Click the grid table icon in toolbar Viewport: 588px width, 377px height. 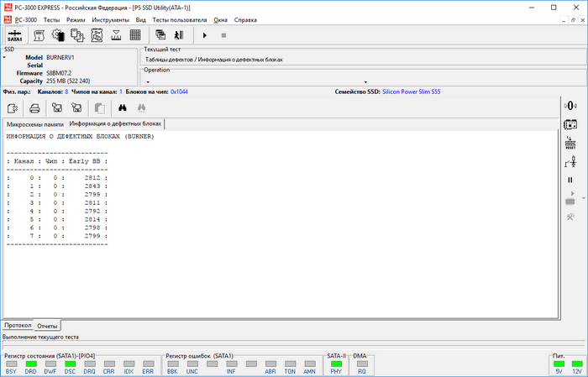point(135,35)
